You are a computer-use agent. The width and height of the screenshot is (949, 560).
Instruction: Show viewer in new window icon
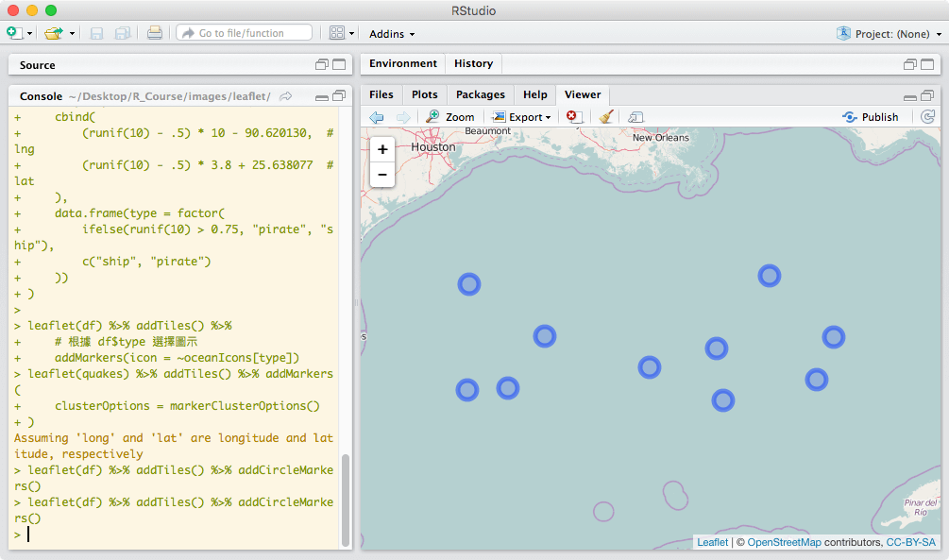click(x=635, y=117)
